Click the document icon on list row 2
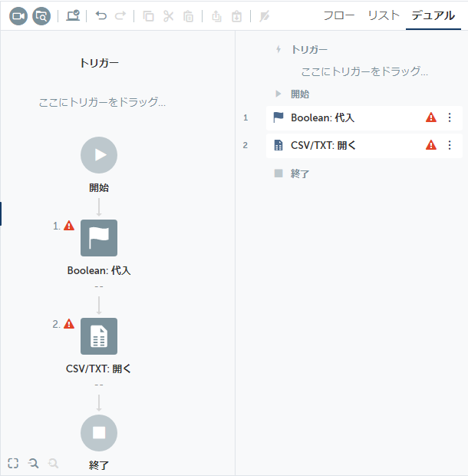This screenshot has width=468, height=476. click(x=278, y=145)
